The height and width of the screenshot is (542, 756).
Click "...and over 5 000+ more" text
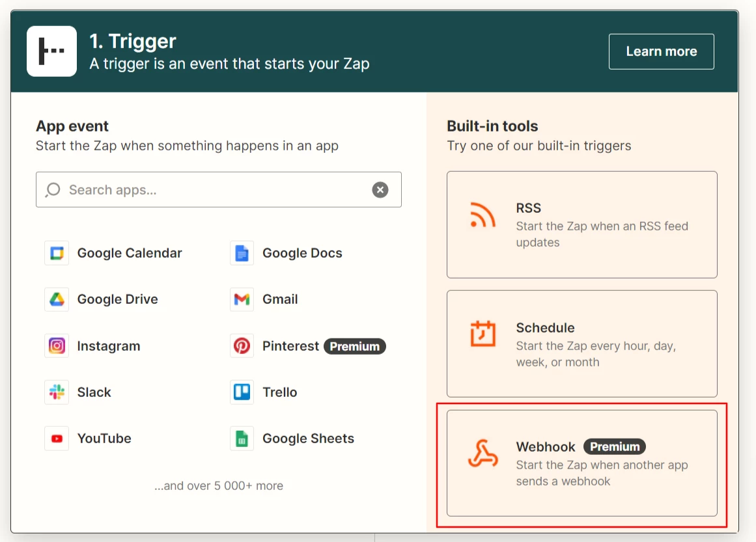pyautogui.click(x=218, y=485)
